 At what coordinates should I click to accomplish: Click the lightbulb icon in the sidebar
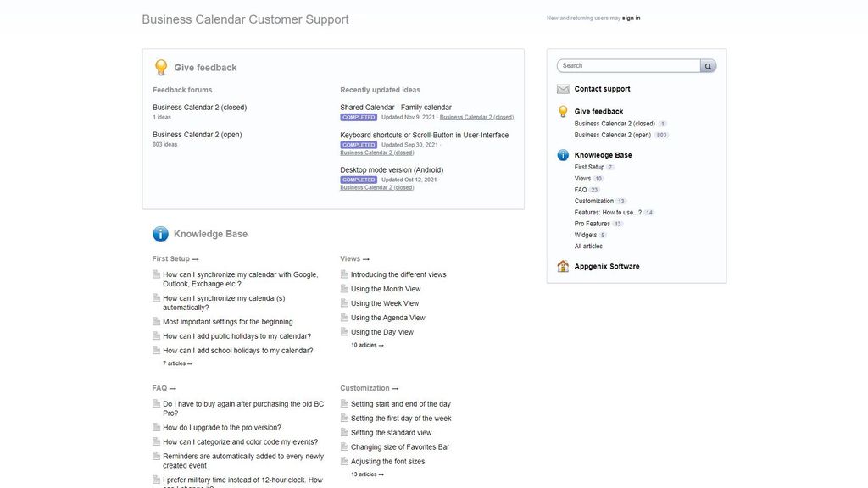563,111
